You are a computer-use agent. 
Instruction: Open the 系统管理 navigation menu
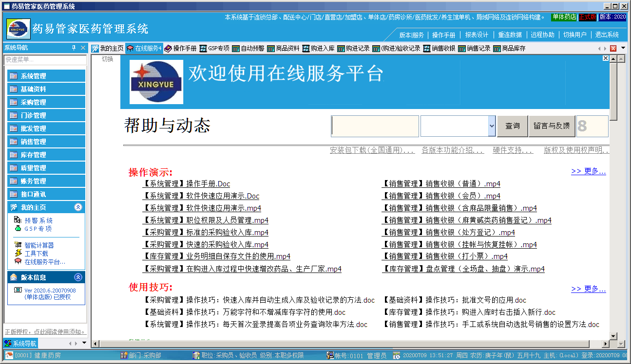46,76
